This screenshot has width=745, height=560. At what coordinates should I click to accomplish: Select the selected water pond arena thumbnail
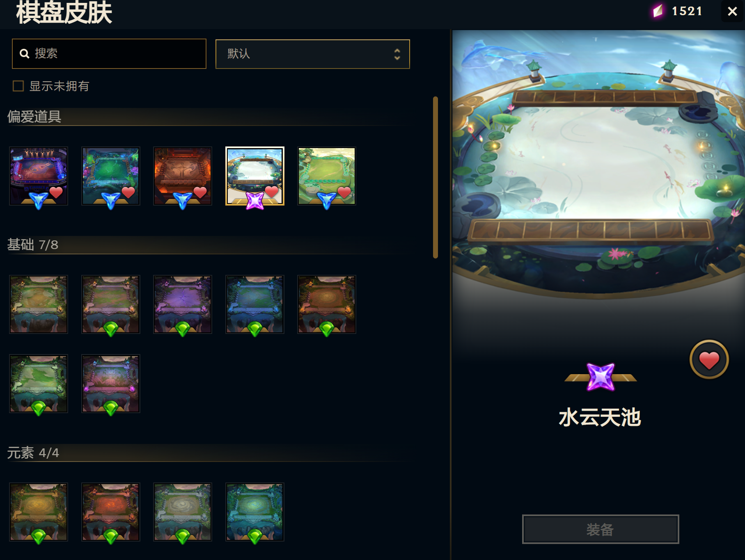(255, 176)
